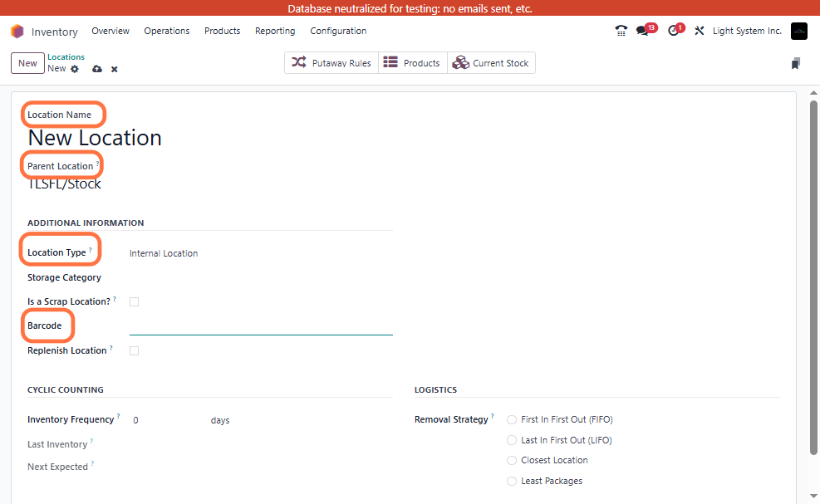Viewport: 820px width, 504px height.
Task: Click the bookmark icon on the right
Action: tap(795, 63)
